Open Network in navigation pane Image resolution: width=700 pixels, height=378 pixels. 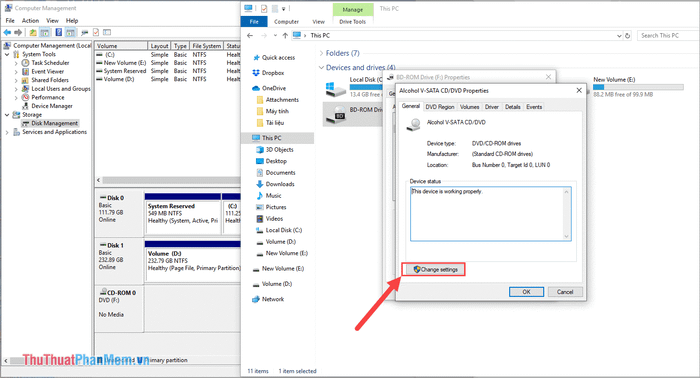273,299
